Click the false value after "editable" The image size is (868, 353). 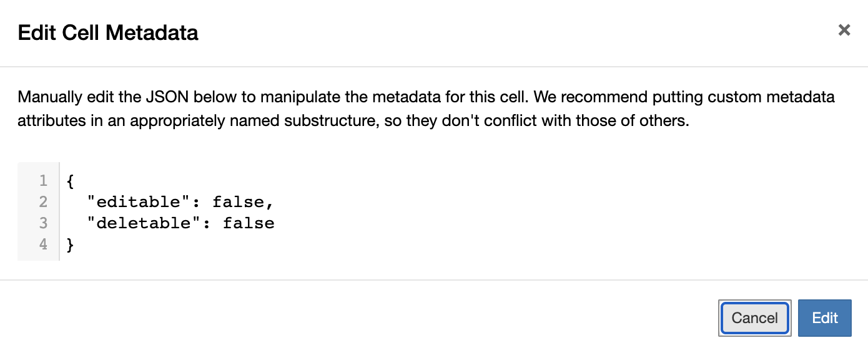[237, 203]
